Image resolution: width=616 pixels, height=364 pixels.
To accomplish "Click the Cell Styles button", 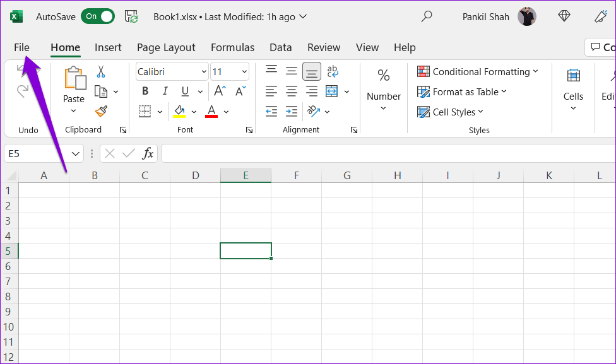I will tap(450, 112).
